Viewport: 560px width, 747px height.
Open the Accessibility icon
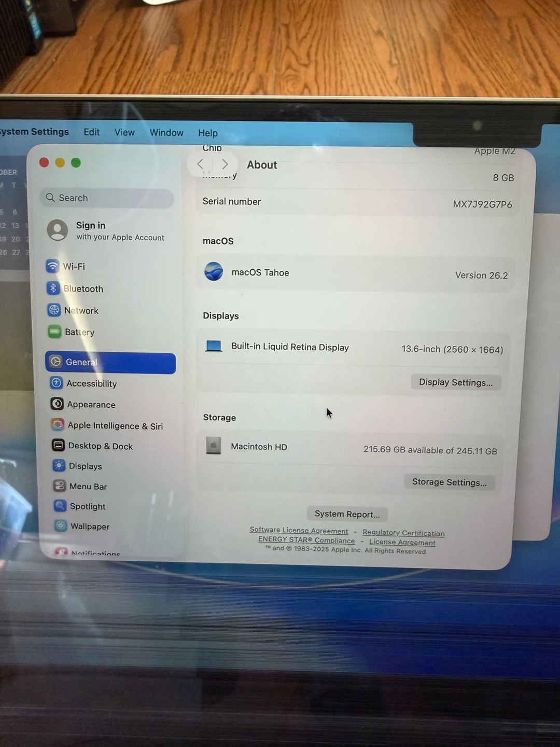pyautogui.click(x=57, y=383)
